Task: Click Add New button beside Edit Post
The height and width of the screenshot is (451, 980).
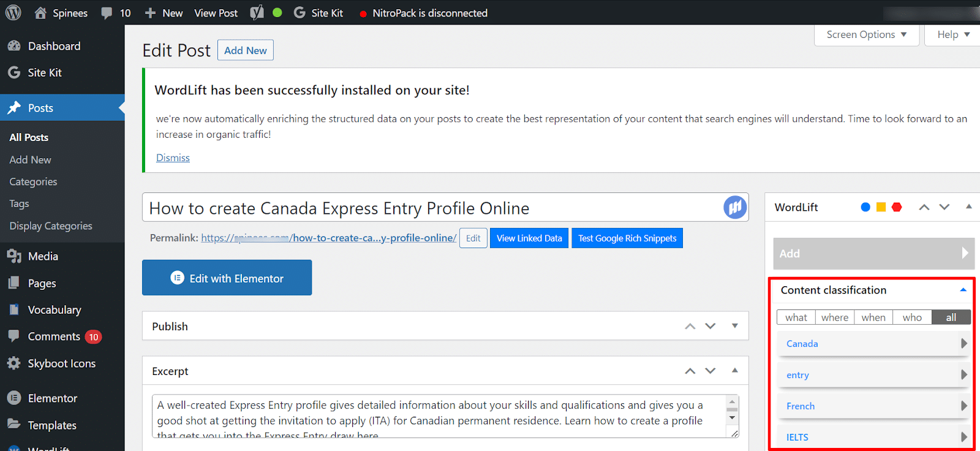Action: 246,50
